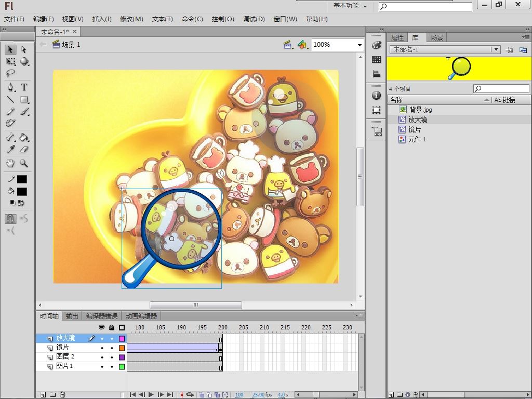
Task: Pick the Pencil tool
Action: coord(10,111)
